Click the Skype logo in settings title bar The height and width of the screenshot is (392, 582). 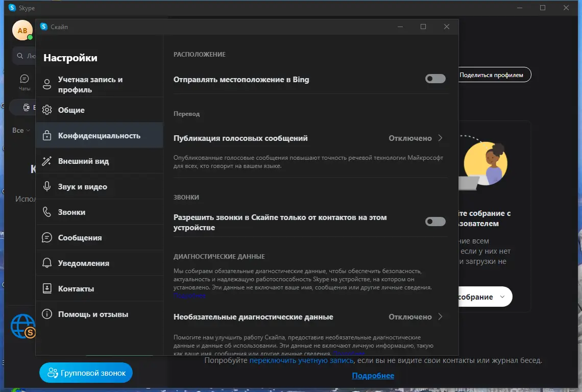[44, 27]
